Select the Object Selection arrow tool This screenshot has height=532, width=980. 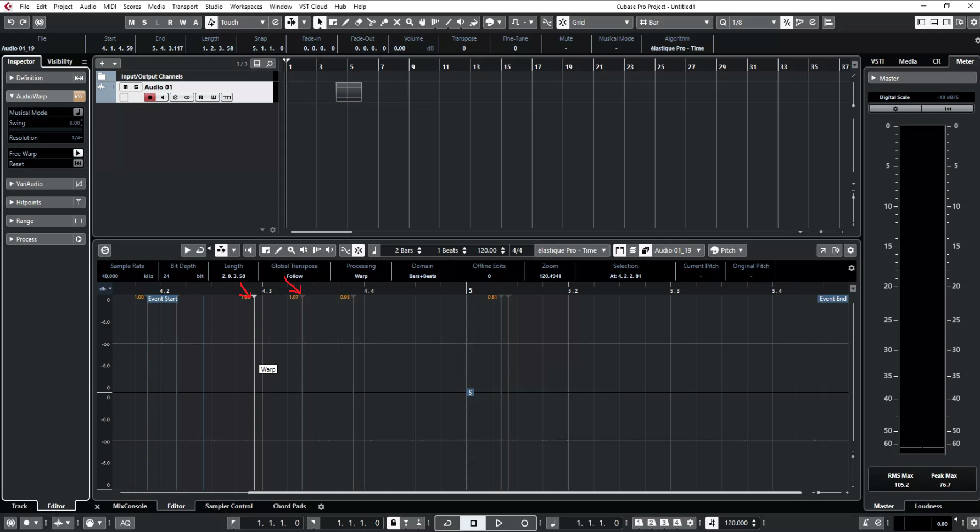320,22
